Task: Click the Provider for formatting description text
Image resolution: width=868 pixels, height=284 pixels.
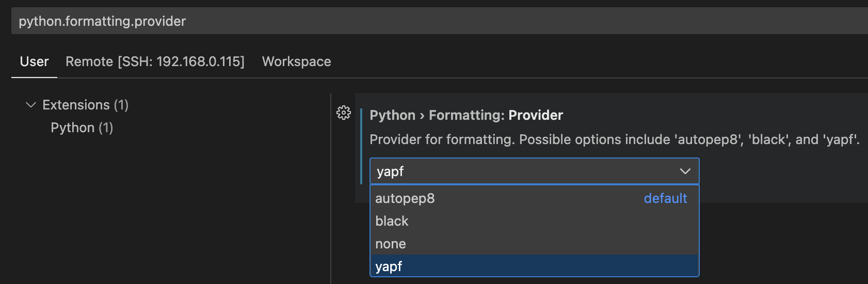Action: [614, 139]
